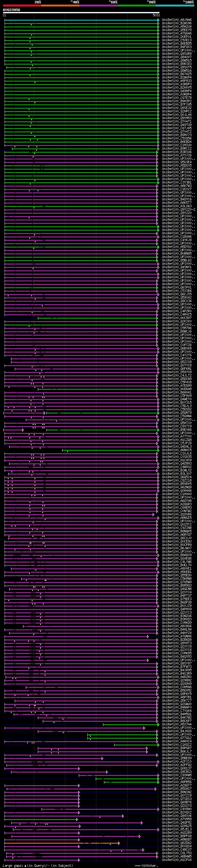Select hit UniRef100_B9MX73

[x=177, y=135]
